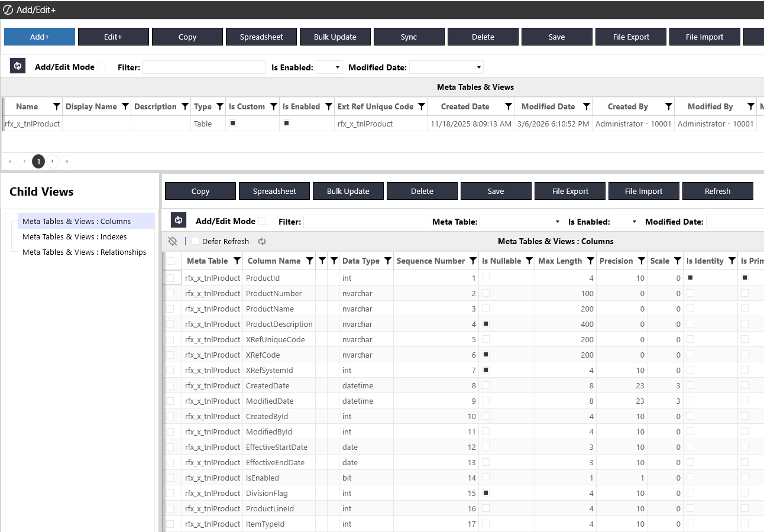Click the refresh icon beside top Add/Edit Mode
Viewport: 764px width, 532px height.
(x=18, y=66)
